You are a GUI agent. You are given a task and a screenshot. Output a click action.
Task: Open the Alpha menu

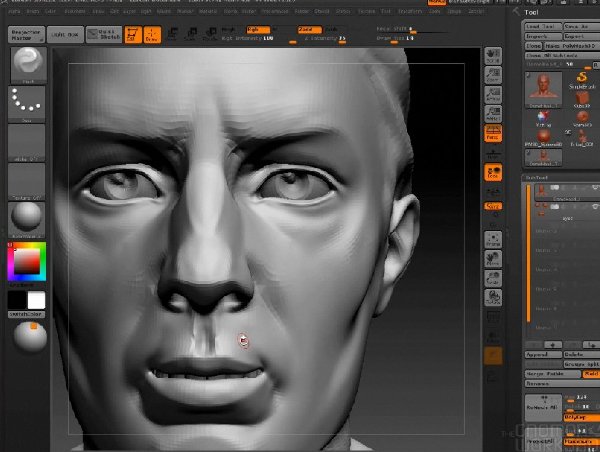(14, 11)
